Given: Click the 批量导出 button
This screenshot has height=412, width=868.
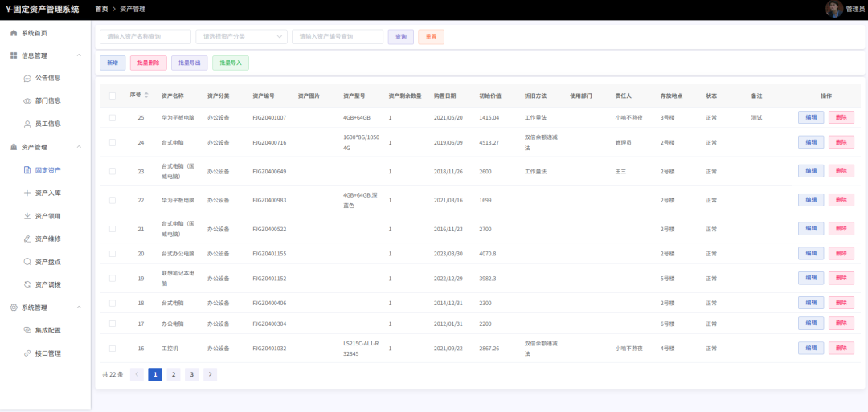Looking at the screenshot, I should (x=190, y=63).
